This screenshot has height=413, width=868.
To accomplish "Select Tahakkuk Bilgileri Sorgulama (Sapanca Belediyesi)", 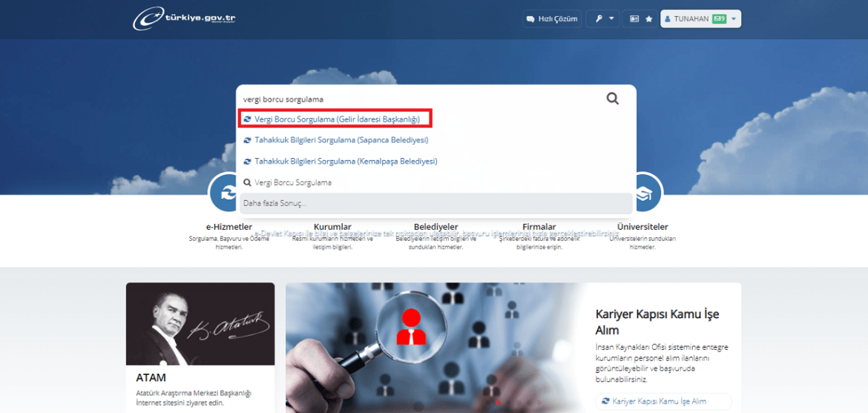I will (341, 139).
